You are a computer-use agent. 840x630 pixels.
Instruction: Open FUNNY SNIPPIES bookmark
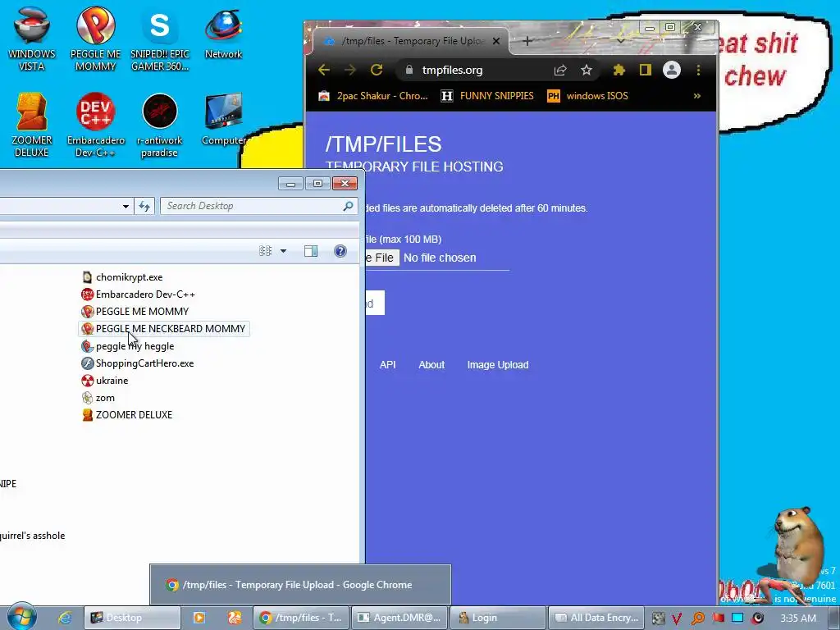point(487,96)
